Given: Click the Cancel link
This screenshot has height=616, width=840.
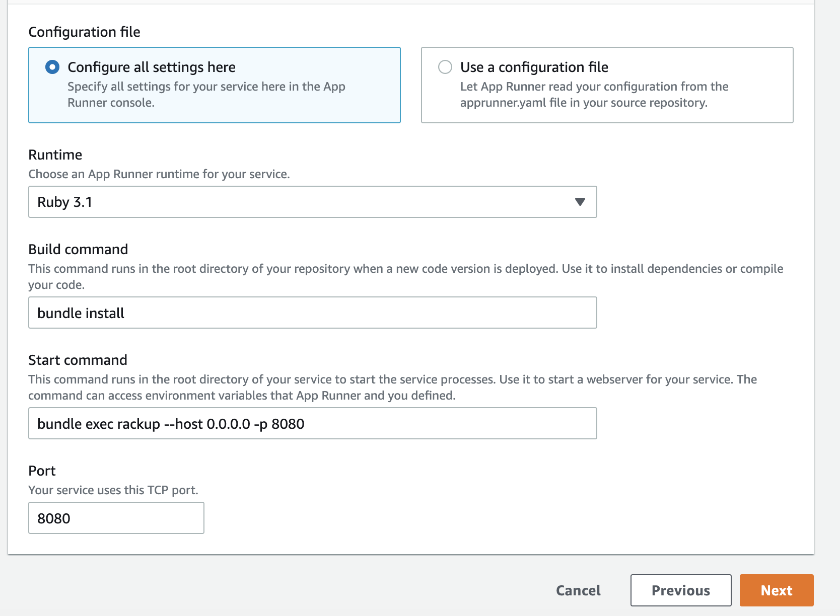Looking at the screenshot, I should tap(578, 590).
